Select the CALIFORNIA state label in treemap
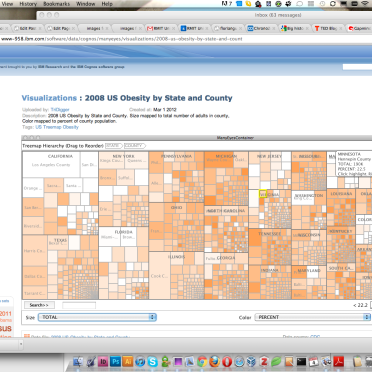The height and width of the screenshot is (372, 372). coord(60,156)
